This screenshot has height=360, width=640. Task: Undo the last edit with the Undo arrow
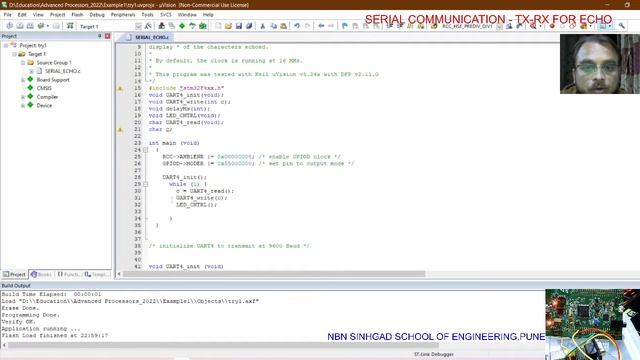pyautogui.click(x=297, y=26)
